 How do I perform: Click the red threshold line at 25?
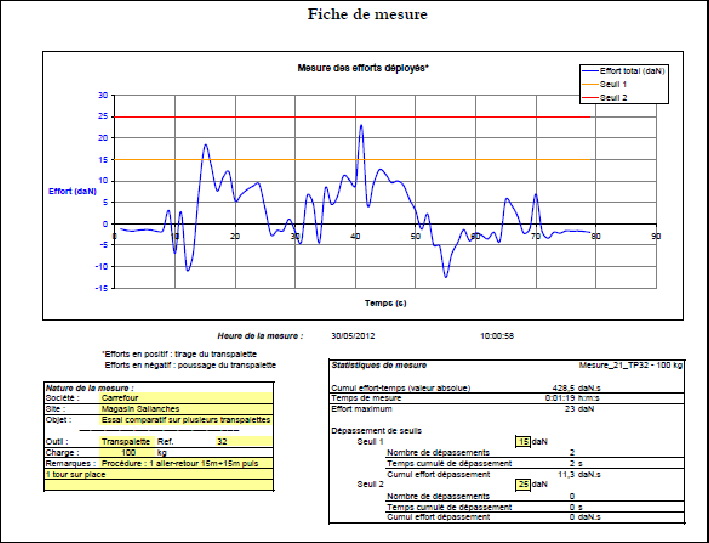pyautogui.click(x=350, y=117)
